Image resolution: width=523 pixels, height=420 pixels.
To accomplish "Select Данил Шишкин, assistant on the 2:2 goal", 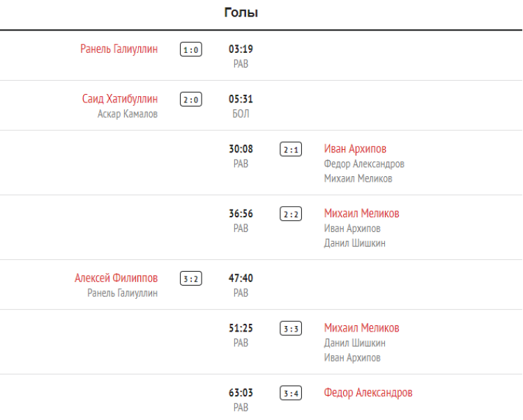I will click(x=354, y=243).
